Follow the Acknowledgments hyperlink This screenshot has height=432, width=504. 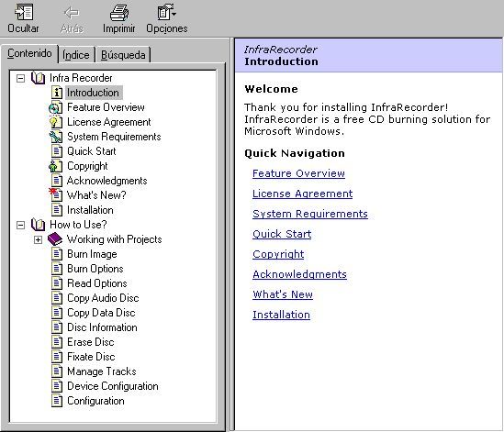tap(299, 274)
